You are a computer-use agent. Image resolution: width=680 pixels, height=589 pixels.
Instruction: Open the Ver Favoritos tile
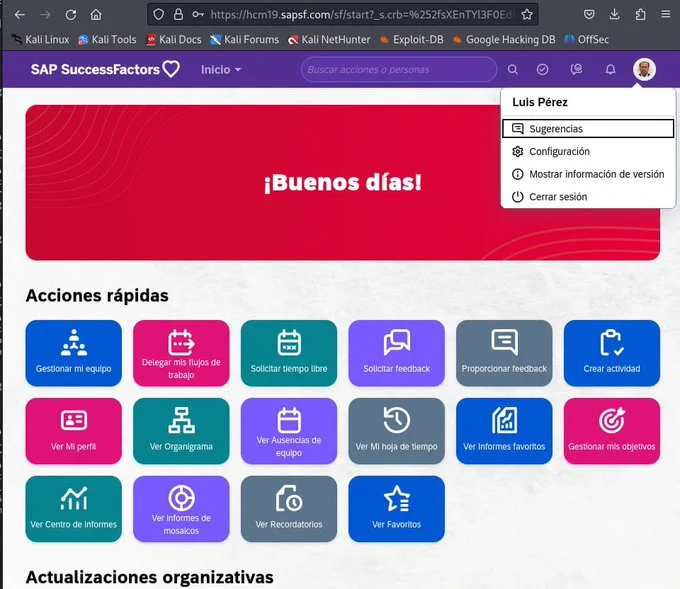396,509
